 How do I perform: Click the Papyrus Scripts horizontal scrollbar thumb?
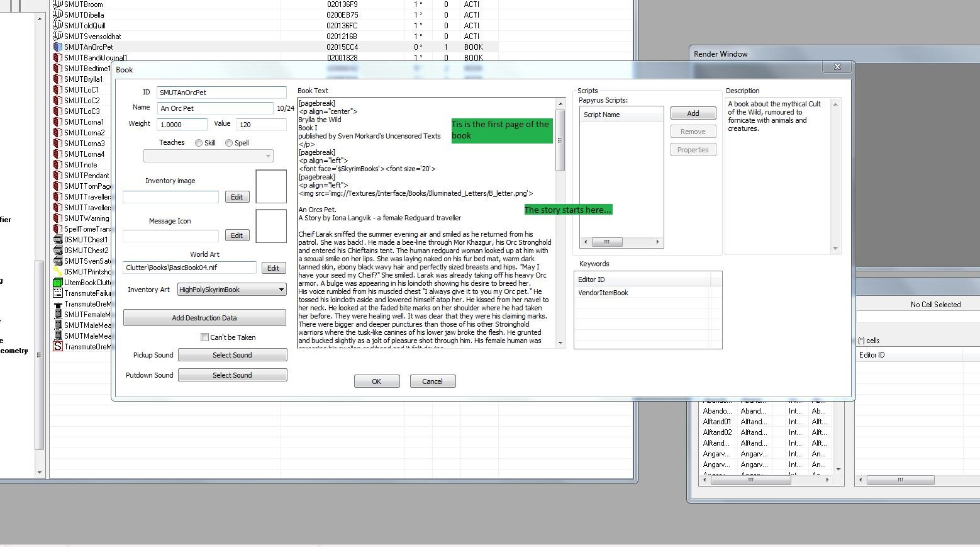(x=607, y=242)
